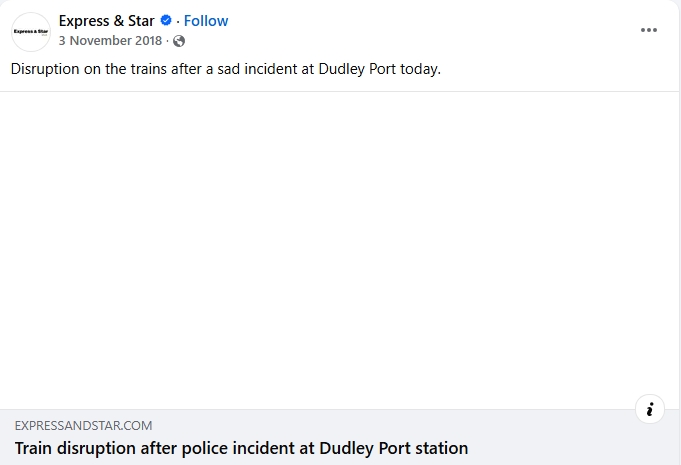681x465 pixels.
Task: Click the Express & Star profile picture
Action: [x=30, y=31]
